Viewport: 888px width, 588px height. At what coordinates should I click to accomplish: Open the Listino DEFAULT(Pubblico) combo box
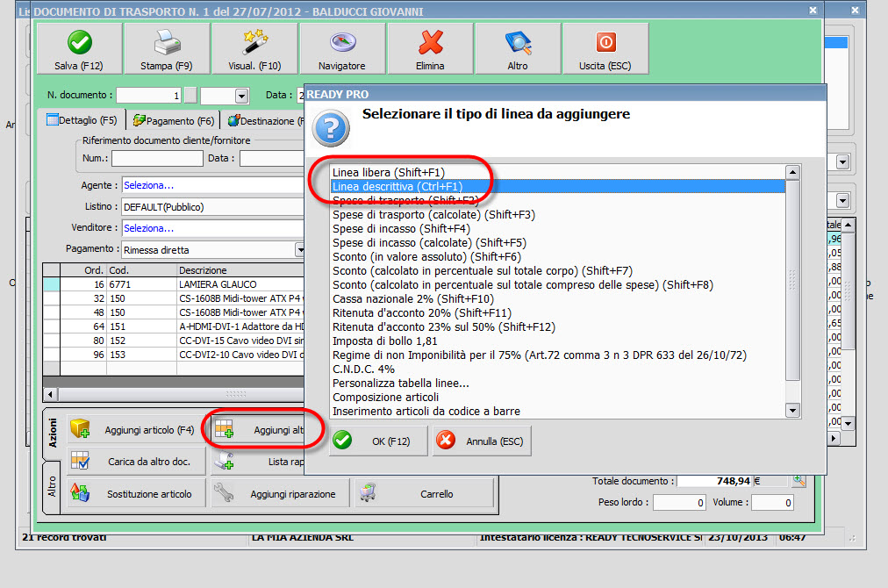pyautogui.click(x=213, y=207)
